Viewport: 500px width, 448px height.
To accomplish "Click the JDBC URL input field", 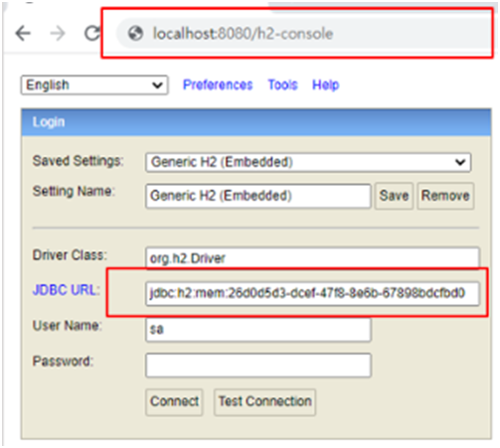I will (312, 293).
